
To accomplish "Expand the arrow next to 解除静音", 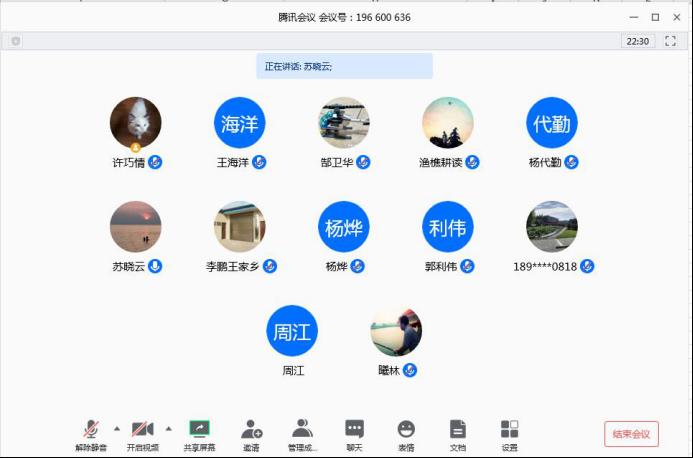I will click(x=116, y=428).
